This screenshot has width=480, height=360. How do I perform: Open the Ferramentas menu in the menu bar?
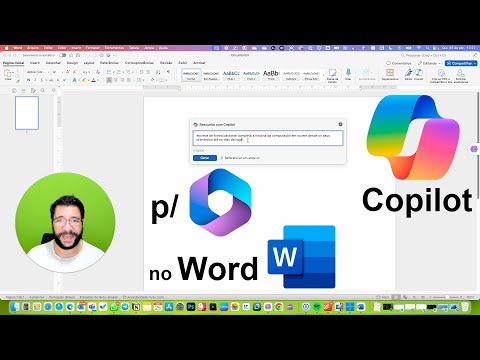coord(114,48)
